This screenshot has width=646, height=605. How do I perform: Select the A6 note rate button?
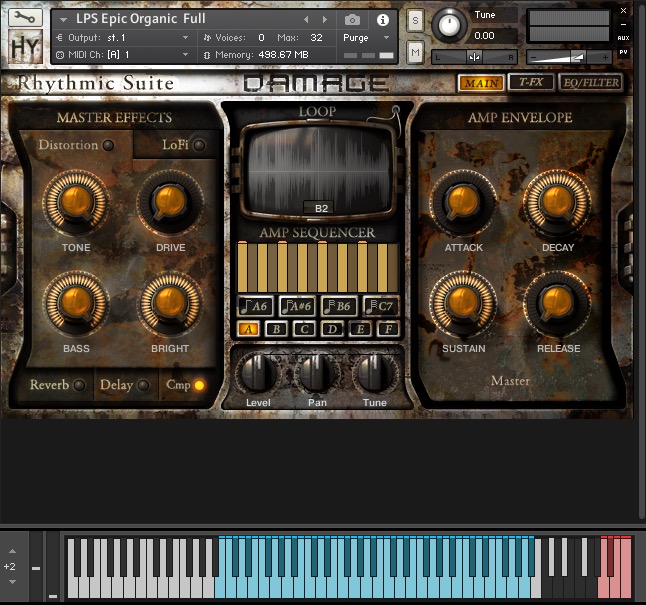click(255, 306)
